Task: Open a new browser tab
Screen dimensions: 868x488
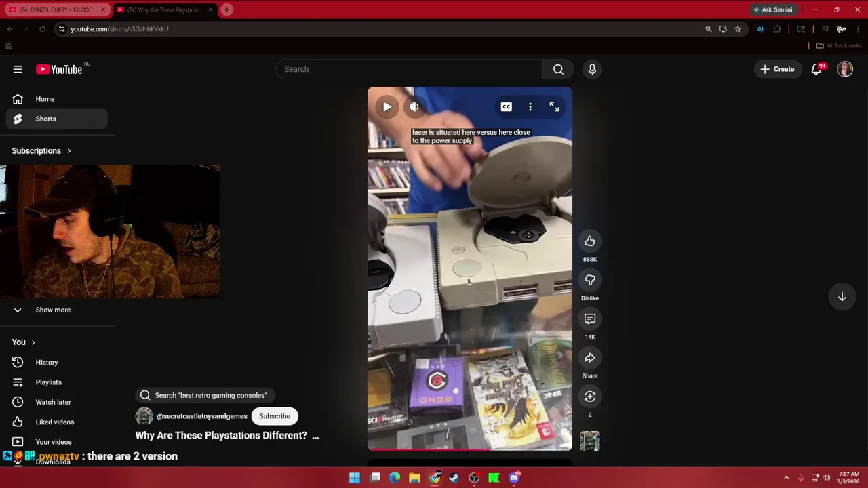Action: click(227, 9)
